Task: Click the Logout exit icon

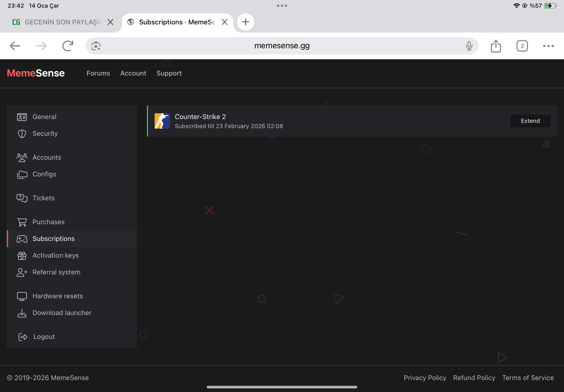Action: (23, 337)
